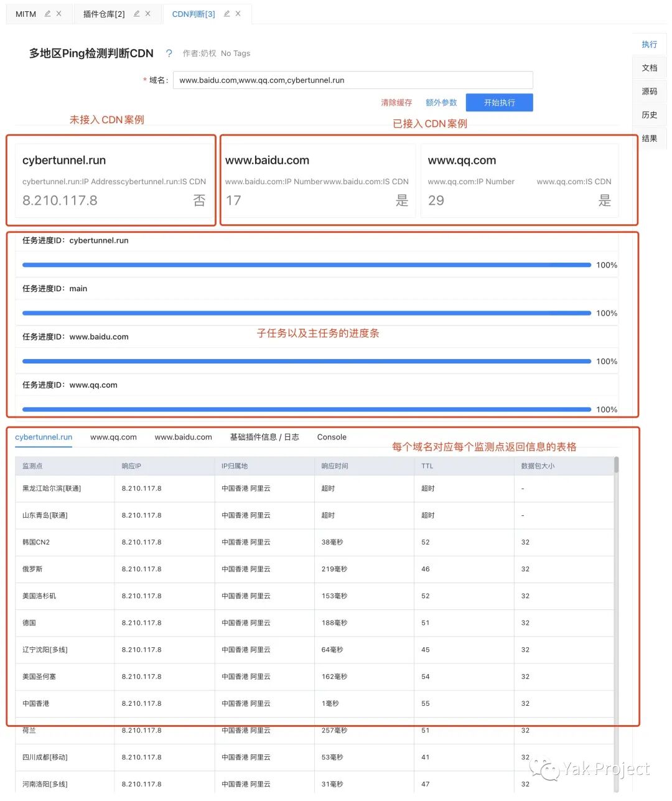Click the 开始执行 button
Screen dimensions: 672x801
tap(500, 103)
